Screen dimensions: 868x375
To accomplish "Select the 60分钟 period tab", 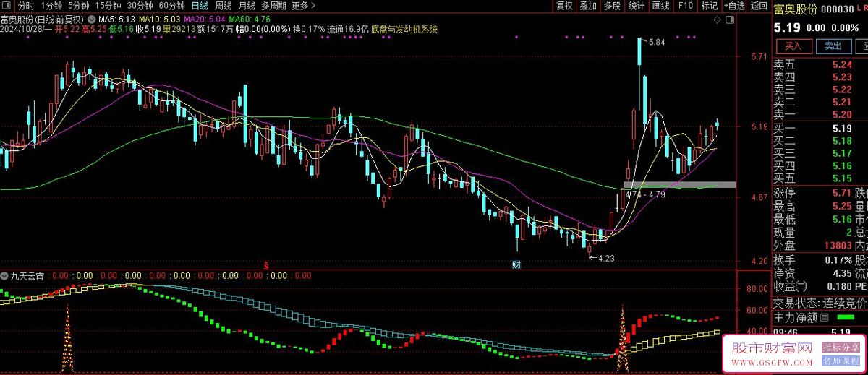I will click(x=171, y=6).
